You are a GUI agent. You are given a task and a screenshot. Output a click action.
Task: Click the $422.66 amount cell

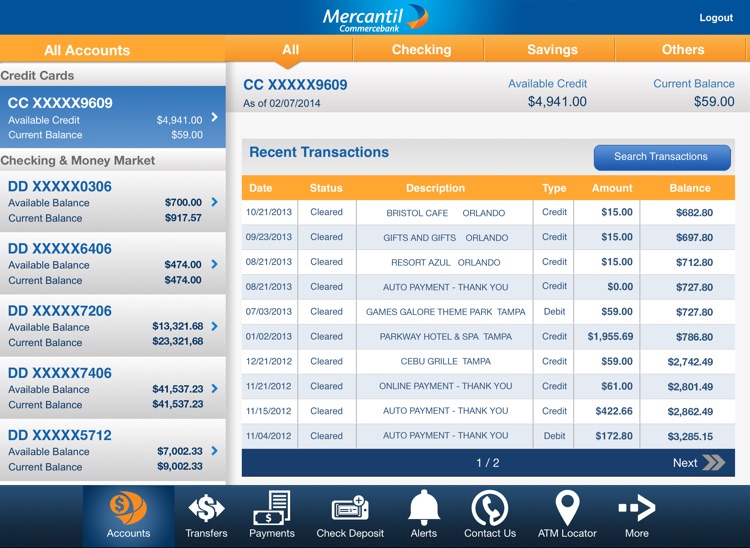(614, 411)
